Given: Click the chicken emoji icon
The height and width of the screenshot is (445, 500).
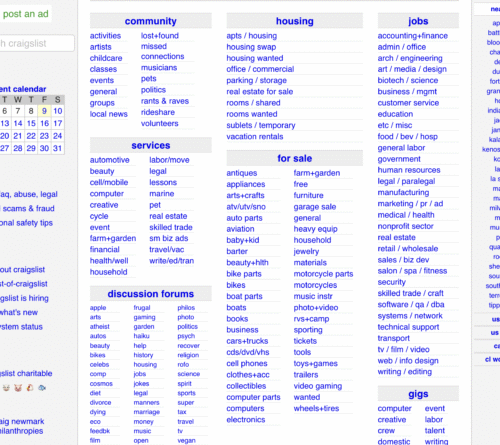Looking at the screenshot, I should coord(30,388).
